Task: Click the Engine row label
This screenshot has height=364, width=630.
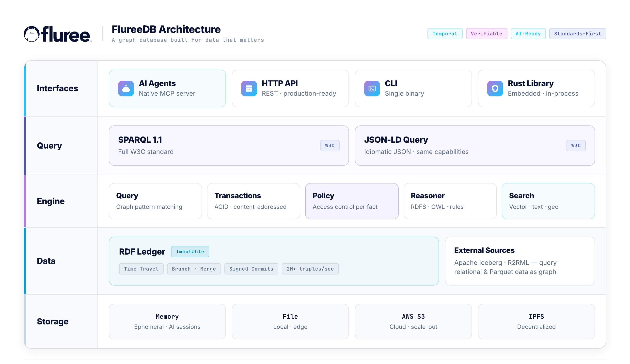Action: (x=51, y=201)
